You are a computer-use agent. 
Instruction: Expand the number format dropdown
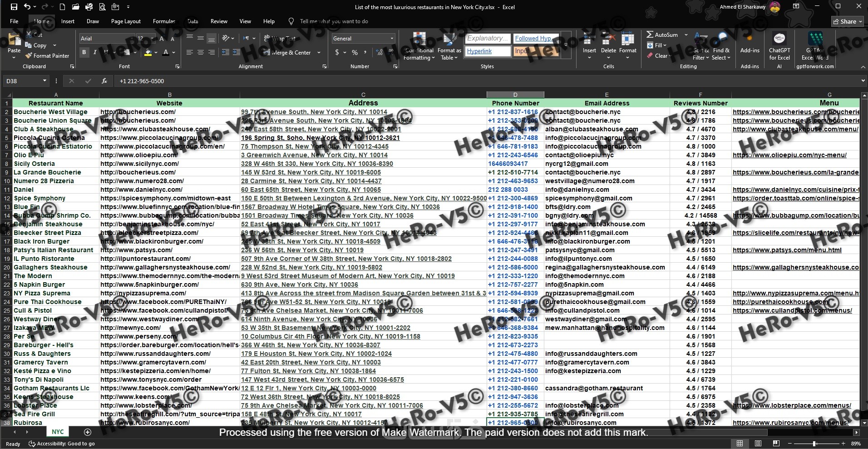392,39
